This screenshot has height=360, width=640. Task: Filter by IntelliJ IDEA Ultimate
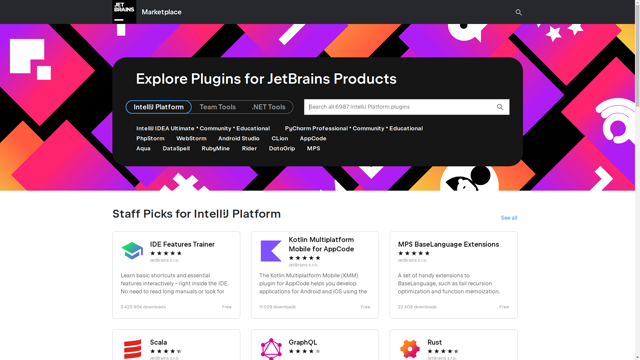[165, 128]
